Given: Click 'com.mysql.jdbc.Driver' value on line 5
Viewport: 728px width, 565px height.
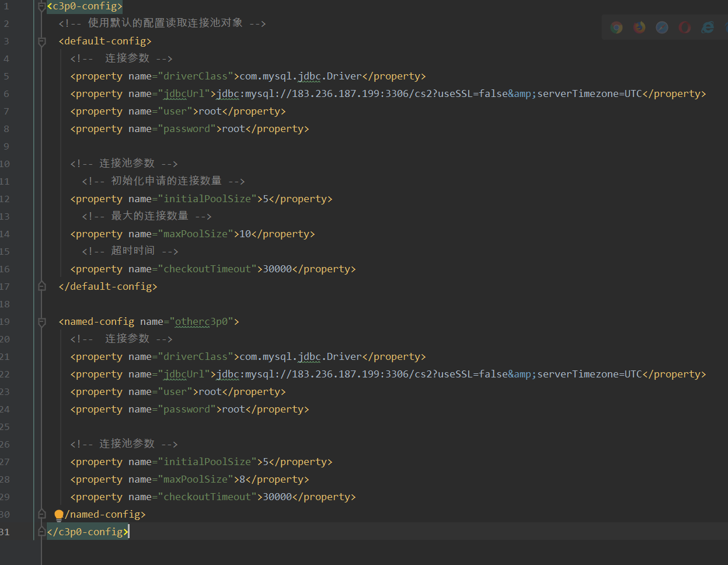Looking at the screenshot, I should pyautogui.click(x=301, y=76).
